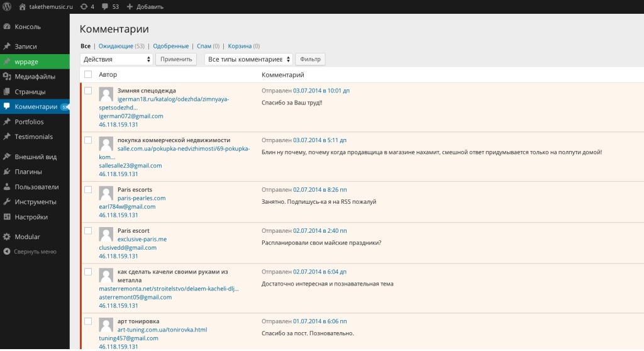
Task: Open the paris-pearles.com author link
Action: point(142,198)
